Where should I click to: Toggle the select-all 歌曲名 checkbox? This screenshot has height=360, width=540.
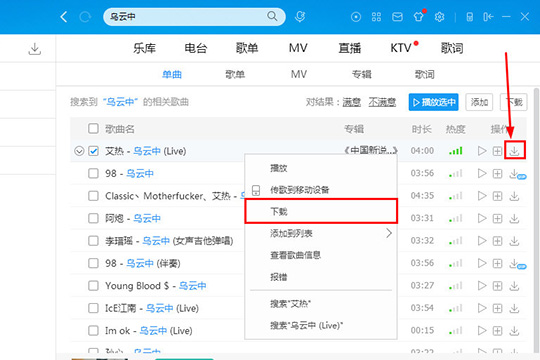[93, 128]
